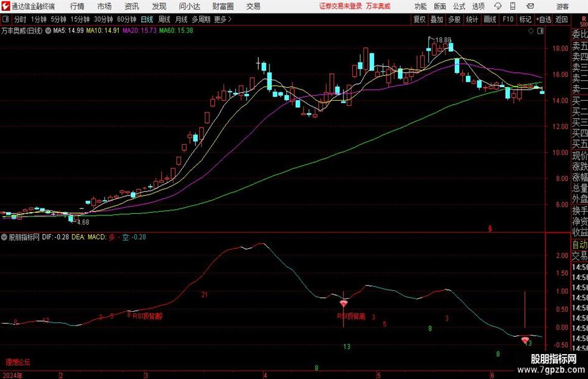Switch to 分时 chart tab

tap(20, 19)
